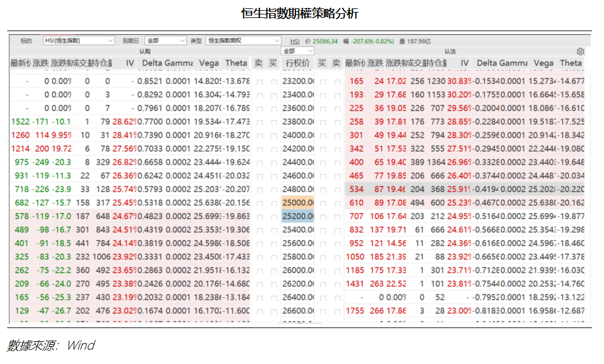Click strike price 26400.00 cell
604x364 pixels.
298,298
